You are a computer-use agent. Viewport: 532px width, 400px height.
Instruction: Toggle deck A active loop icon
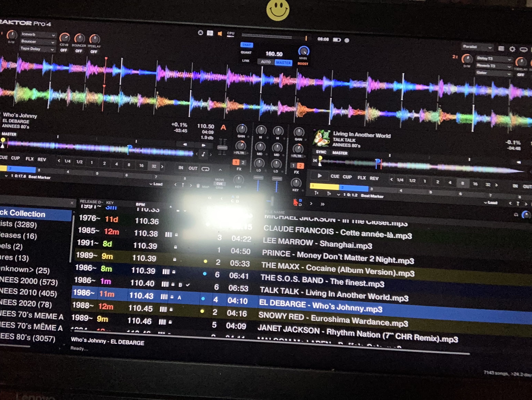click(x=205, y=169)
